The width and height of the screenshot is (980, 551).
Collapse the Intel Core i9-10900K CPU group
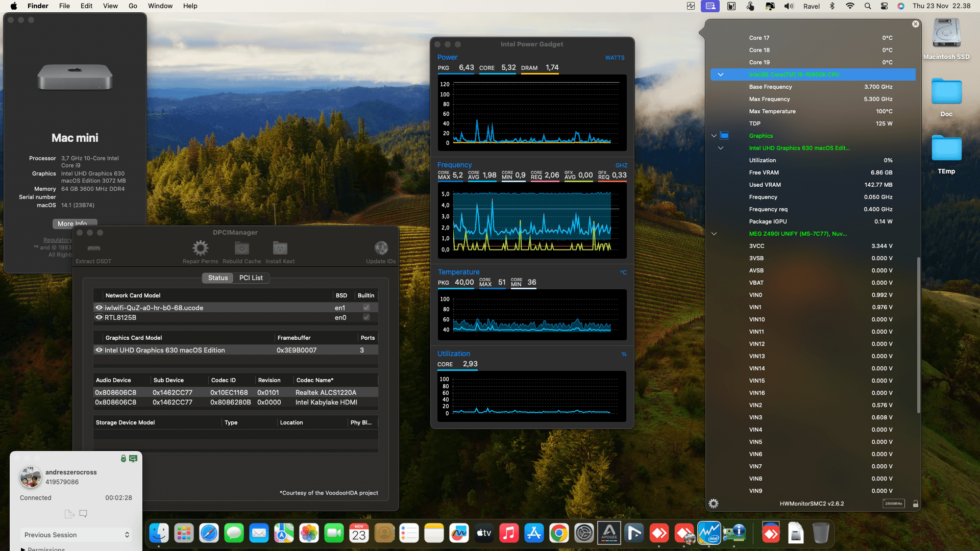[x=721, y=74]
